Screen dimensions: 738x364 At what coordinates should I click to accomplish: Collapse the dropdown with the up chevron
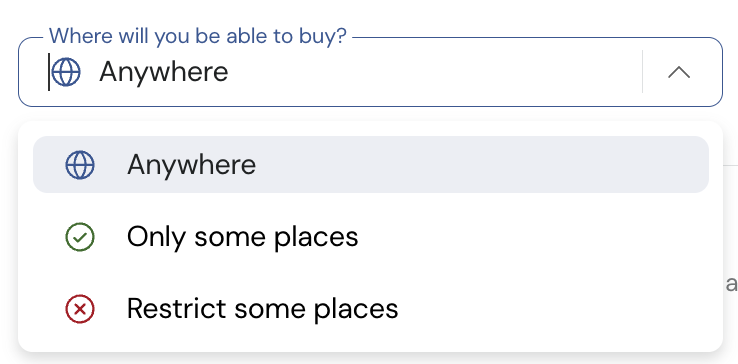tap(679, 73)
